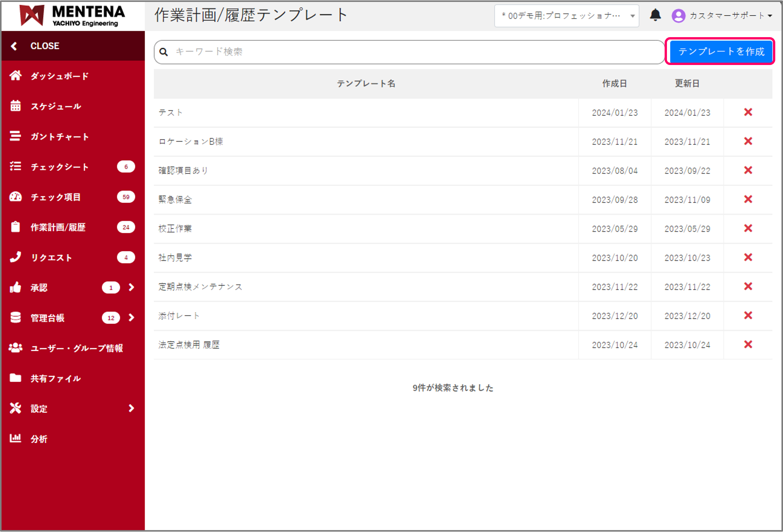Open the plan selector showing 00デモ用:プロフェッショナ
783x532 pixels.
tap(566, 15)
